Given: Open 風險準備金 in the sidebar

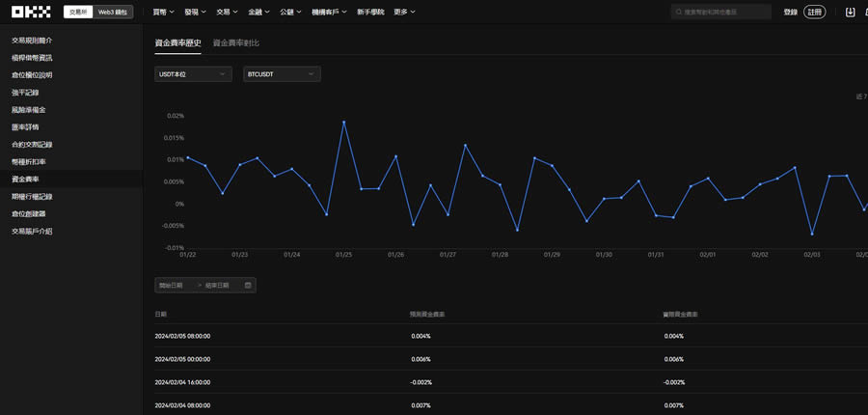Looking at the screenshot, I should [x=31, y=110].
